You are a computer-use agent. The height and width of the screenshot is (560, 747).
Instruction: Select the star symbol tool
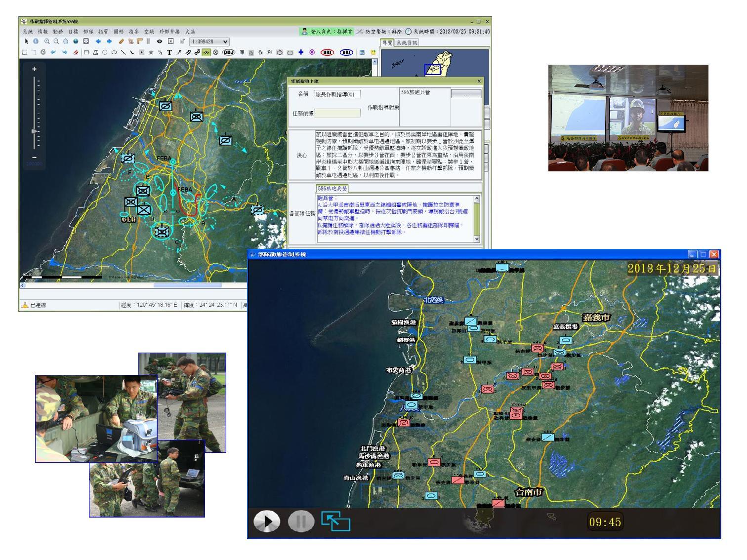[x=151, y=52]
